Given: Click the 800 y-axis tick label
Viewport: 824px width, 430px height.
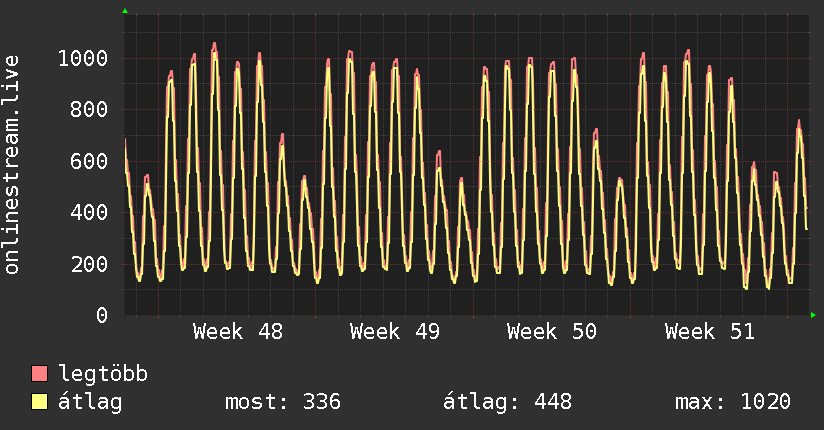Looking at the screenshot, I should tap(89, 110).
